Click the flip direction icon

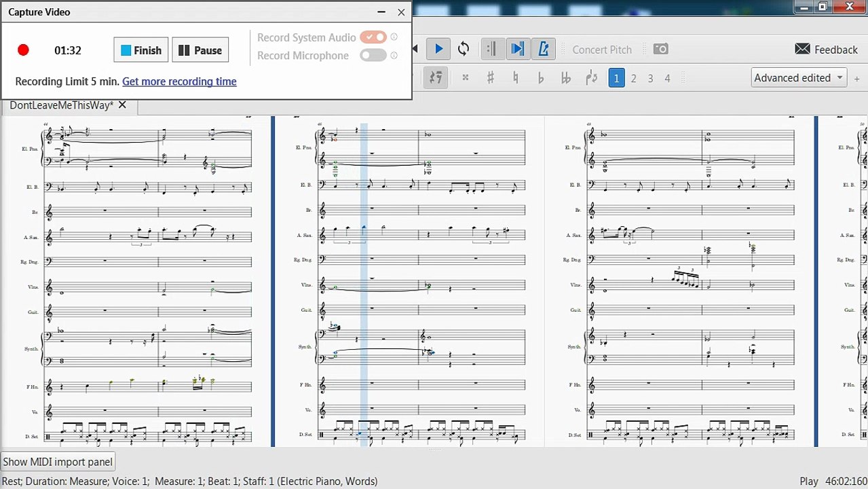point(591,77)
